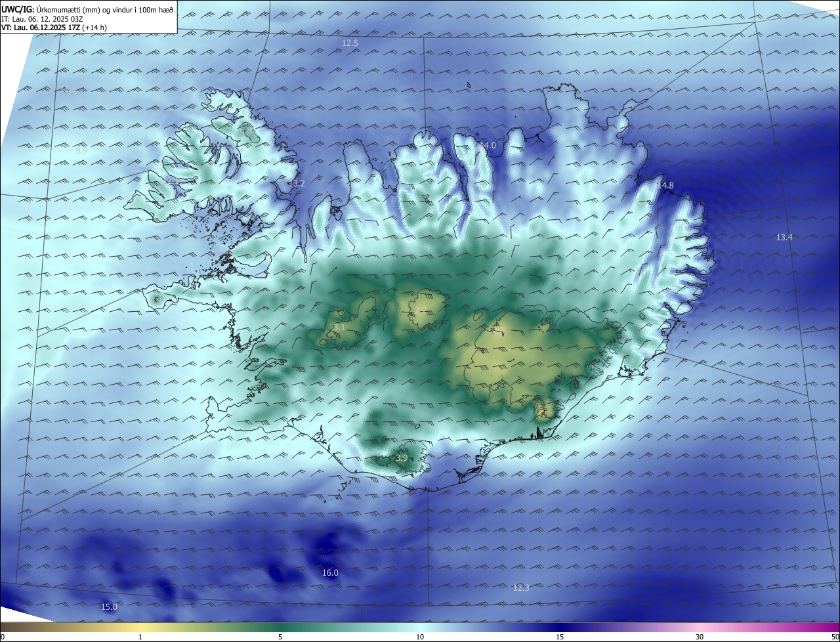Click the 15 tick label on the color scale

pyautogui.click(x=560, y=637)
